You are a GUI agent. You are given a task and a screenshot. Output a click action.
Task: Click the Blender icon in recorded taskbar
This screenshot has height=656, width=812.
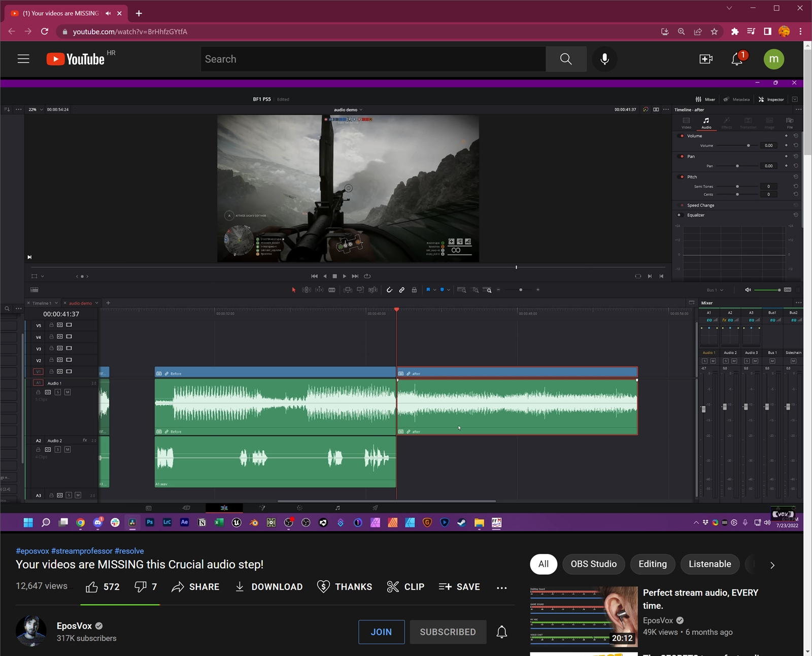point(254,523)
